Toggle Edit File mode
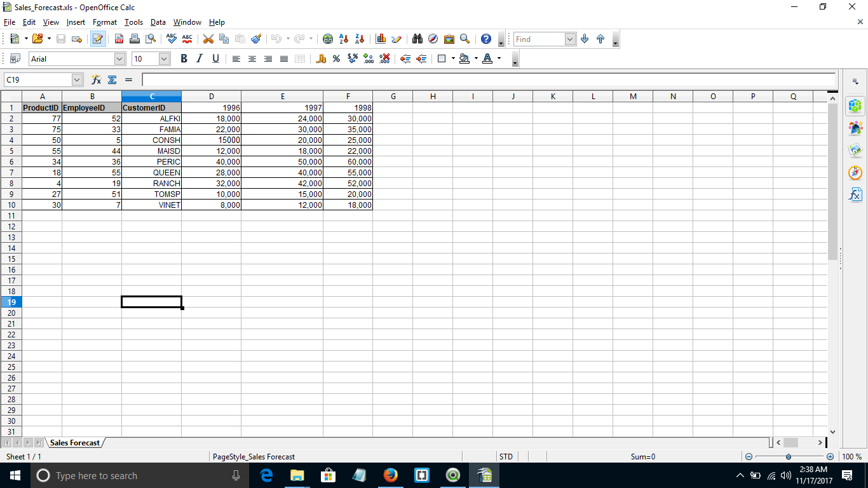Image resolution: width=868 pixels, height=488 pixels. (x=98, y=39)
